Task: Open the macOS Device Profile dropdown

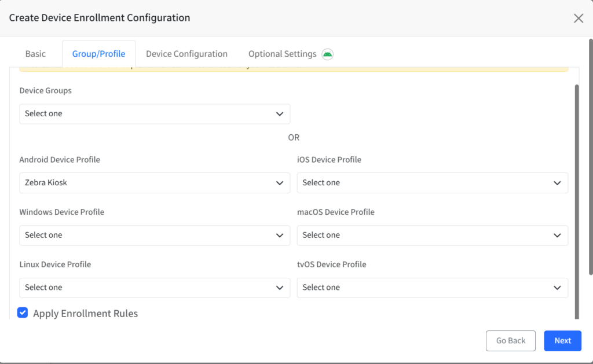Action: click(432, 235)
